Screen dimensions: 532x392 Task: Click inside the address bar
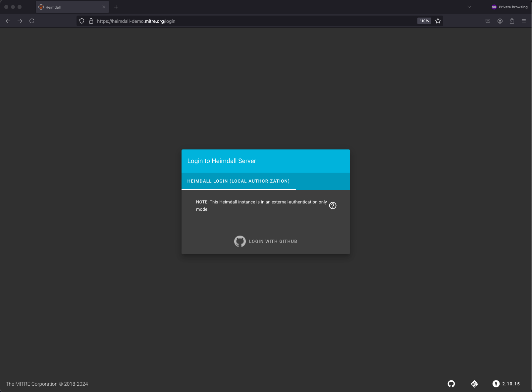(x=232, y=21)
